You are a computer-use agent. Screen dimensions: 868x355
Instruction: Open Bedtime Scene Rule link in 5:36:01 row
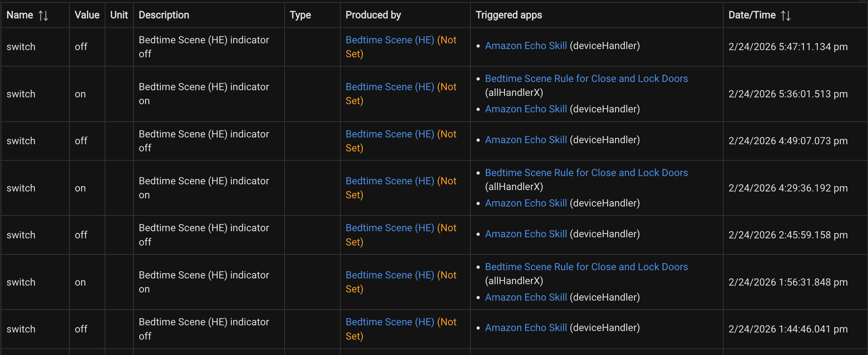(586, 79)
